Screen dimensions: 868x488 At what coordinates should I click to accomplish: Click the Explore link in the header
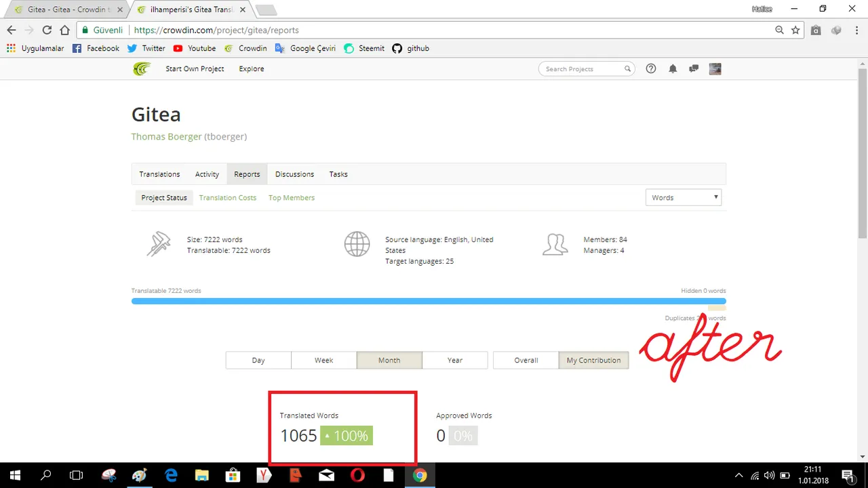pos(252,68)
